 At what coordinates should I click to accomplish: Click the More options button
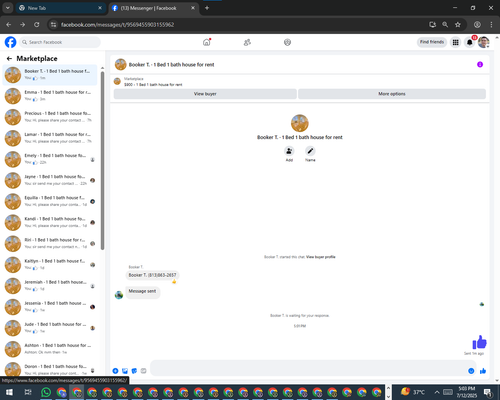tap(392, 94)
